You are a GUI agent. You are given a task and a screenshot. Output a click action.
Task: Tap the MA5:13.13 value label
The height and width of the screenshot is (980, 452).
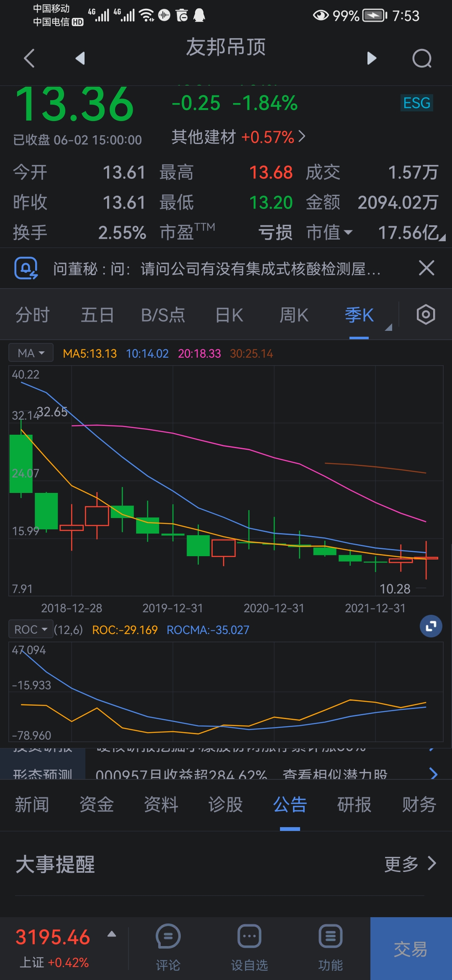tap(90, 353)
